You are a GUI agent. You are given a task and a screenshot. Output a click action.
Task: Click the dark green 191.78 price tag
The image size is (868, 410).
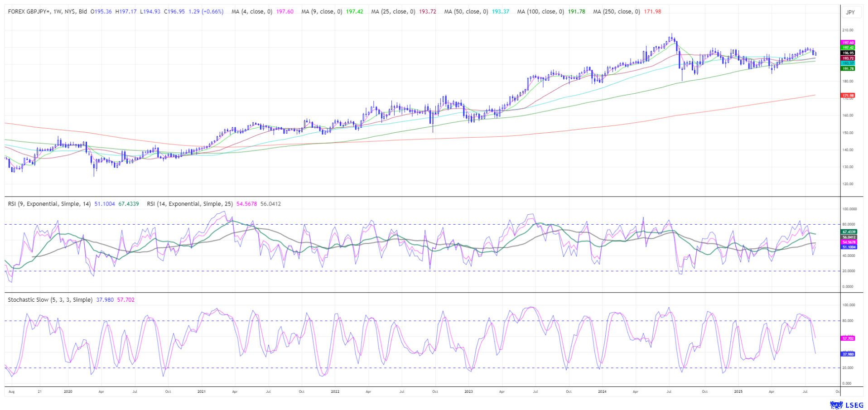click(848, 68)
